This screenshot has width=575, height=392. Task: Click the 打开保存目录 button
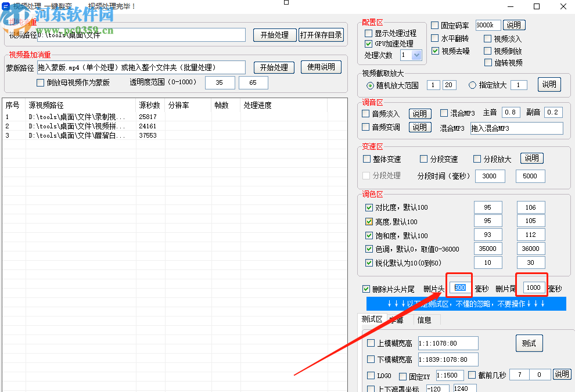[321, 34]
